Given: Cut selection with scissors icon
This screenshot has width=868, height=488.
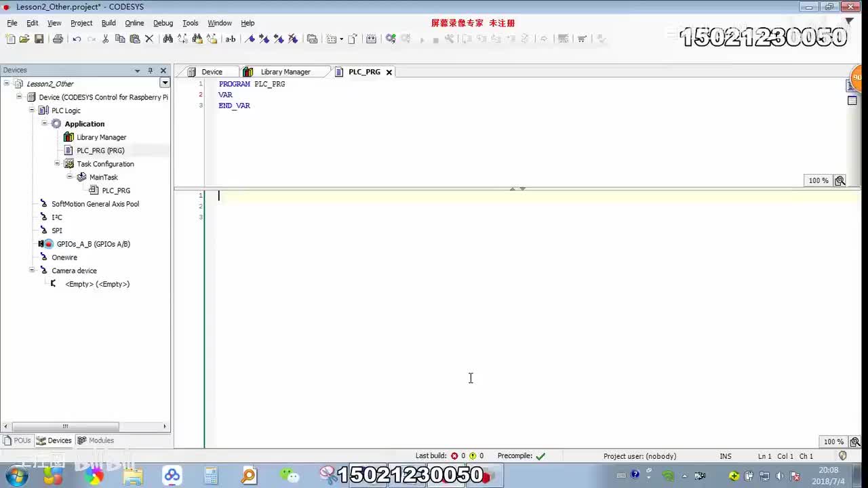Looking at the screenshot, I should click(105, 39).
